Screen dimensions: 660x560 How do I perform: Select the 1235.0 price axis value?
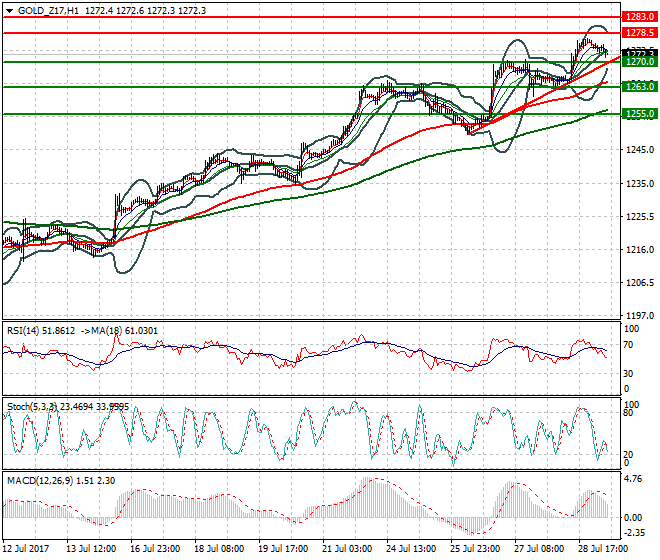tap(640, 184)
